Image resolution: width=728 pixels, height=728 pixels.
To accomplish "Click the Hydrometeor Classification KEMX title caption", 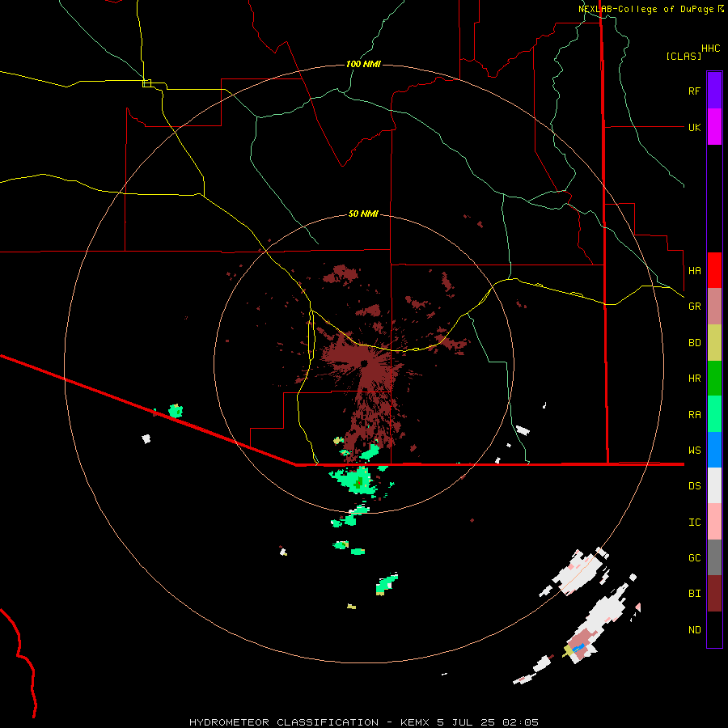I will pyautogui.click(x=363, y=722).
